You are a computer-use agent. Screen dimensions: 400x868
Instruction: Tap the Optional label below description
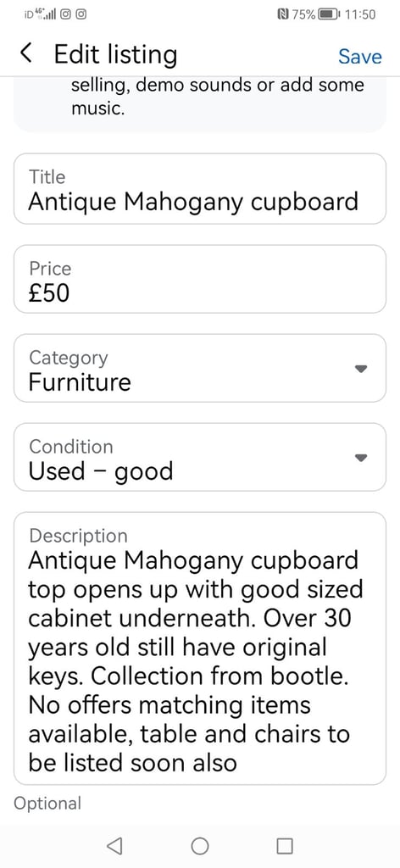point(47,804)
